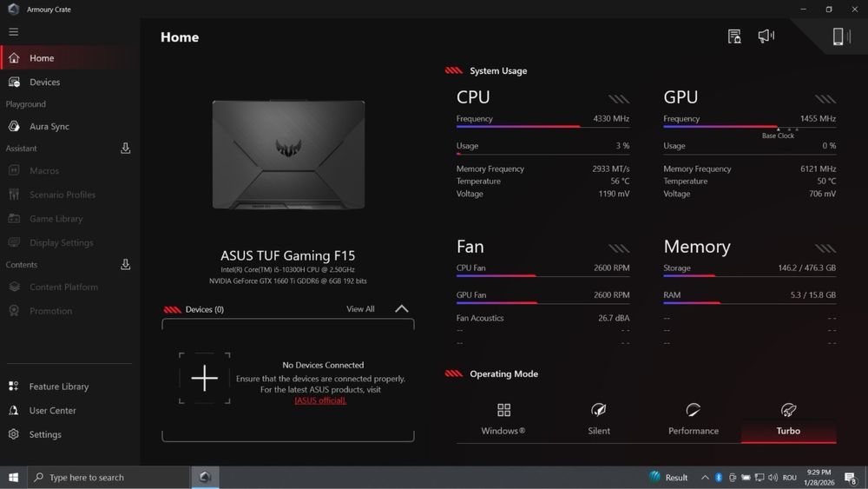Click the CPU Fan speed bar

542,276
